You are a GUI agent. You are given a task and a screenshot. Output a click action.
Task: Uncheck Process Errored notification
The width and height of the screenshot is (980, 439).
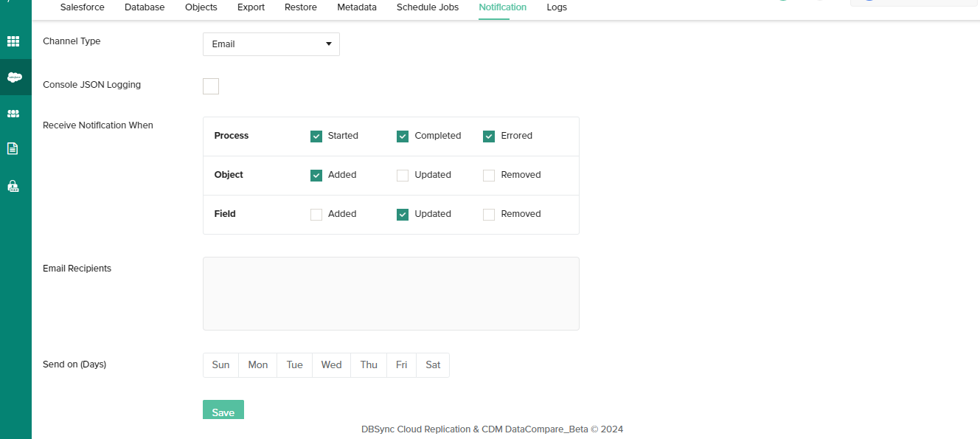pyautogui.click(x=489, y=136)
